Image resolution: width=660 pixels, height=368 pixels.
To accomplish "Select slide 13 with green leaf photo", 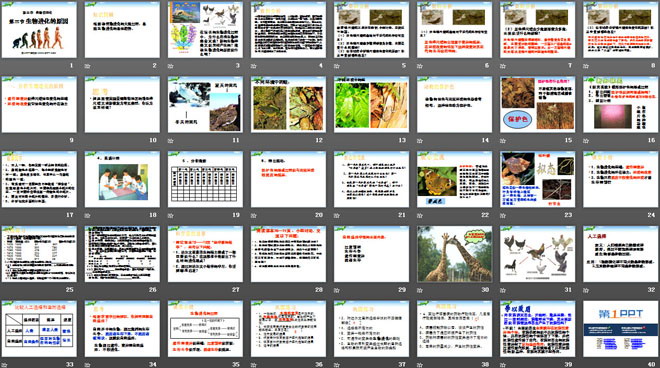I will [x=371, y=104].
